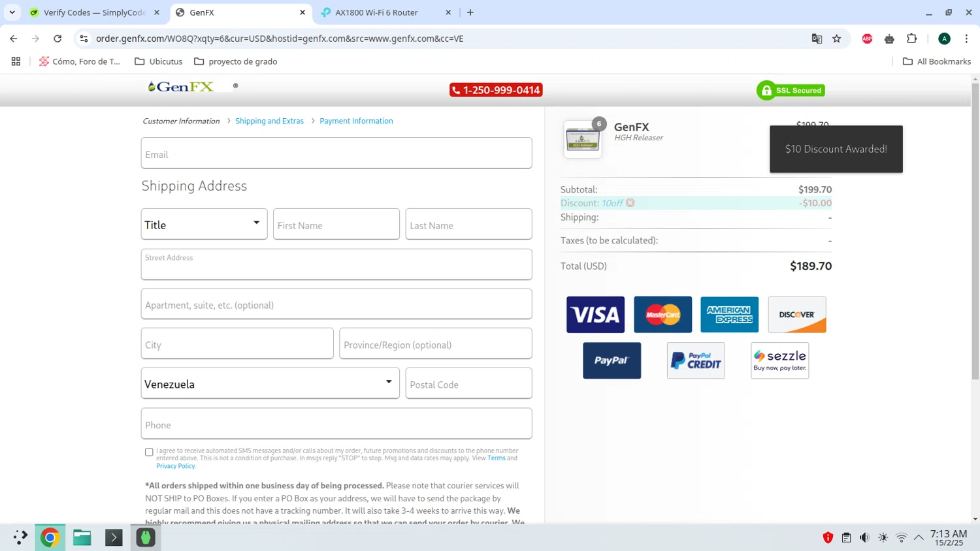This screenshot has width=980, height=551.
Task: Click the PayPal payment logo
Action: coord(612,360)
